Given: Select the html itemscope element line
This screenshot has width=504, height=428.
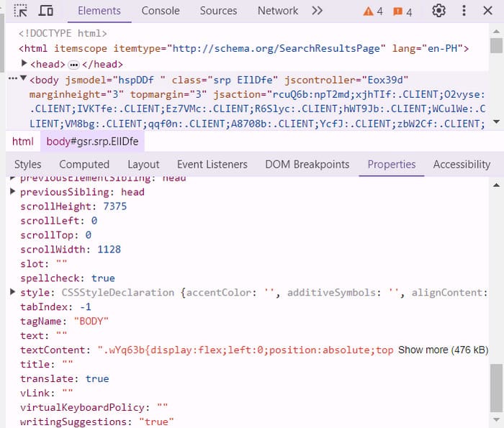Looking at the screenshot, I should (243, 49).
